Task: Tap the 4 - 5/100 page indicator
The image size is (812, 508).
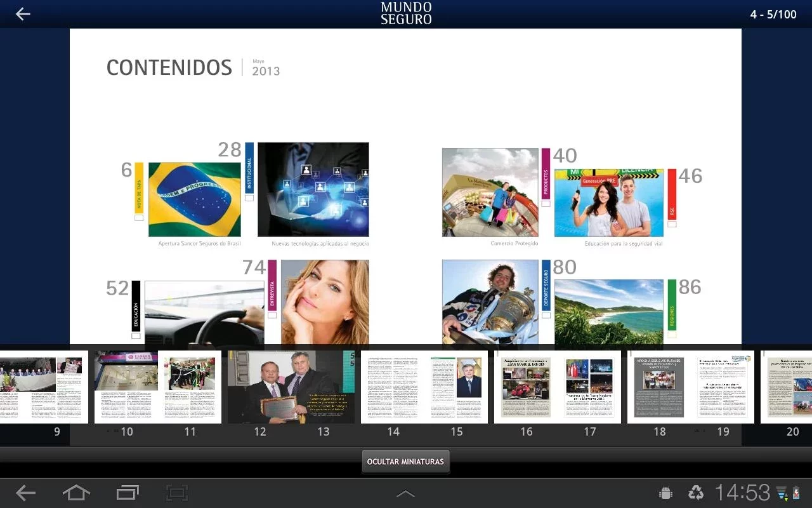Action: [773, 14]
